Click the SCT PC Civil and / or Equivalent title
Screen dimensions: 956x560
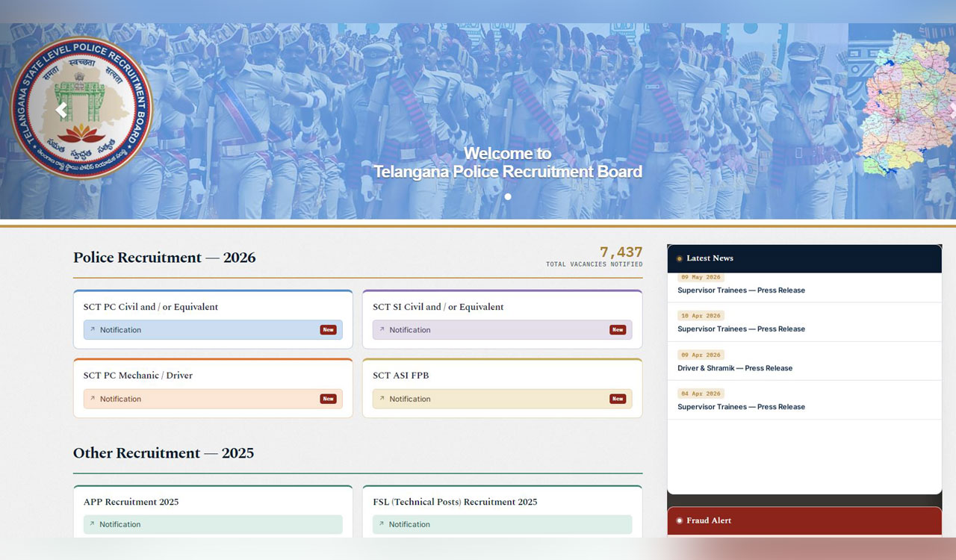coord(151,307)
